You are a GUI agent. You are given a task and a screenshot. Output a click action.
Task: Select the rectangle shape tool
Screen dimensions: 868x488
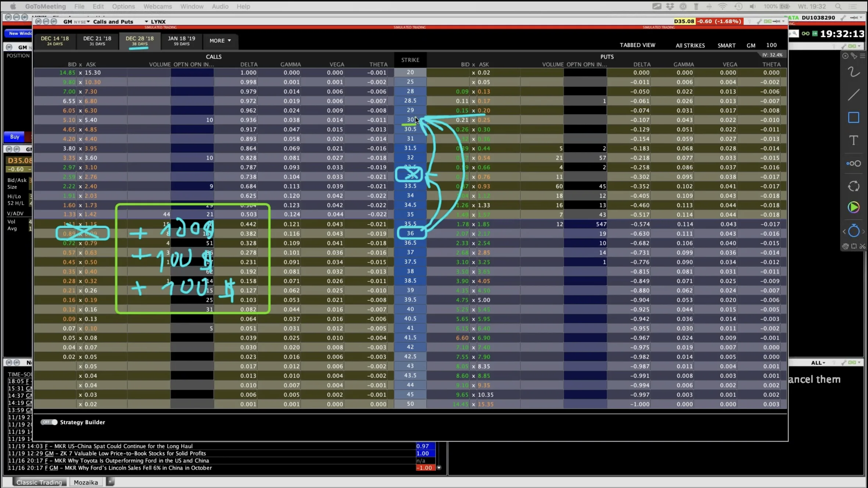pos(853,118)
